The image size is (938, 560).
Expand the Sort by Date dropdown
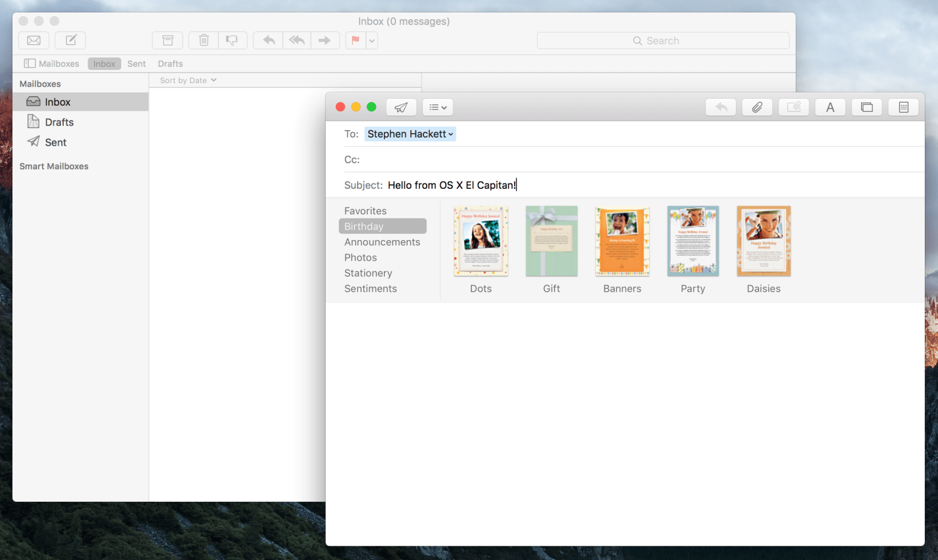(x=188, y=81)
